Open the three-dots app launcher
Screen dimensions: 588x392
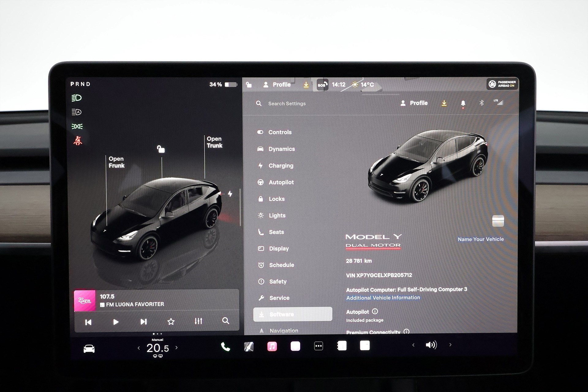point(318,346)
